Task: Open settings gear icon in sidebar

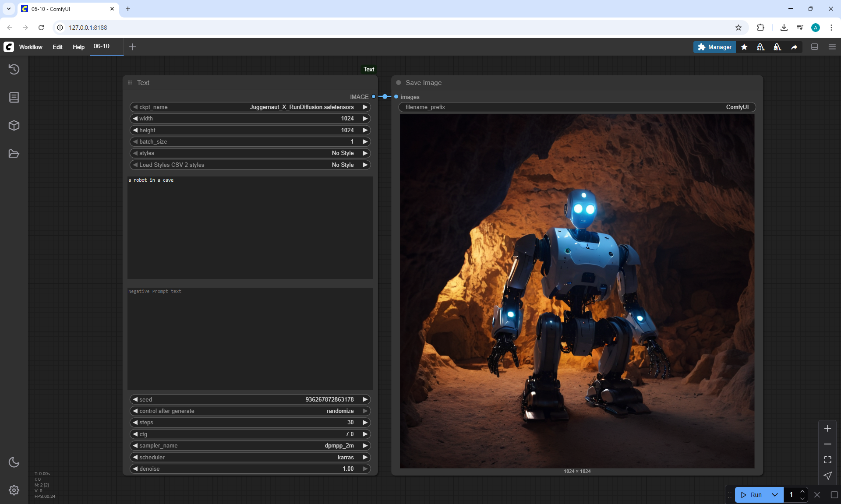Action: click(x=14, y=490)
